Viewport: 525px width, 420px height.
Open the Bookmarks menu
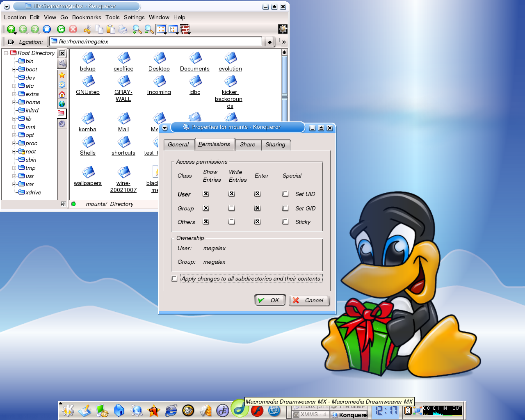pyautogui.click(x=87, y=17)
